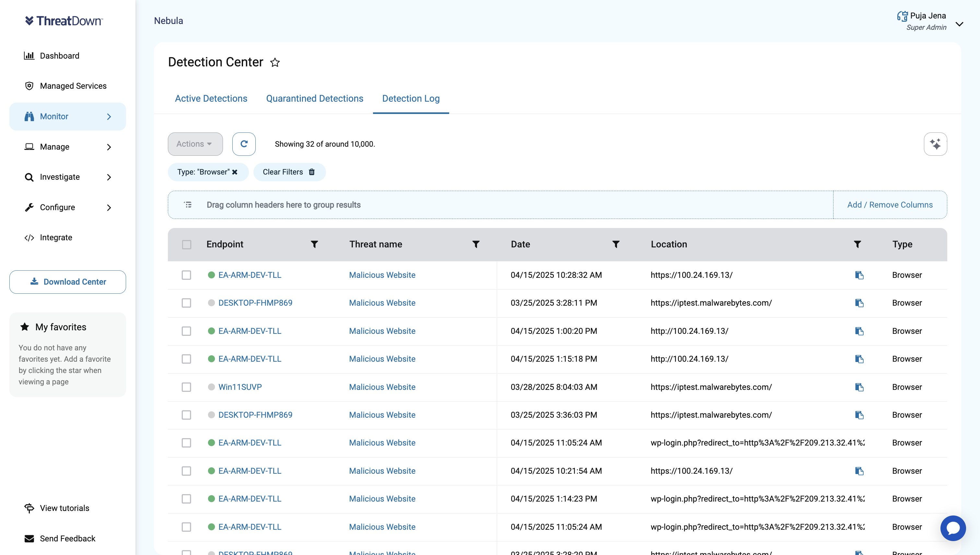980x555 pixels.
Task: Click the View tutorials link
Action: [64, 508]
